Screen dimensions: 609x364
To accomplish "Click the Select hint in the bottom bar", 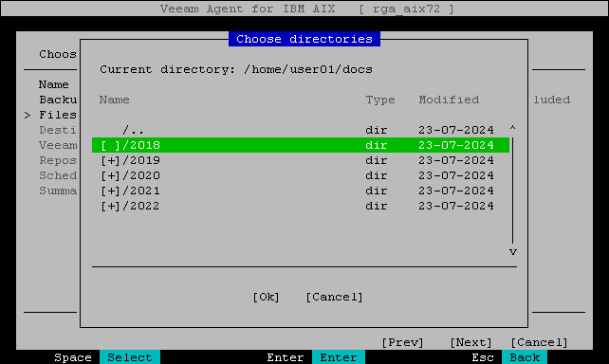I will (130, 357).
